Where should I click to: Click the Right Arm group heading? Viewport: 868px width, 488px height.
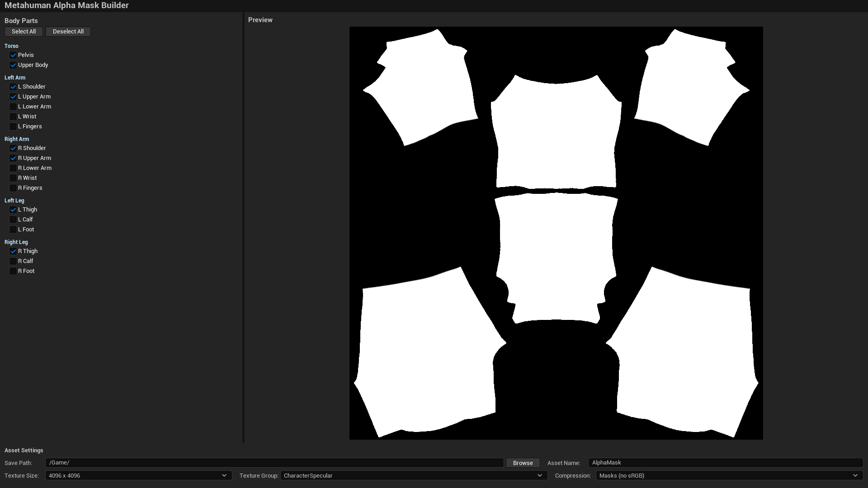(17, 139)
